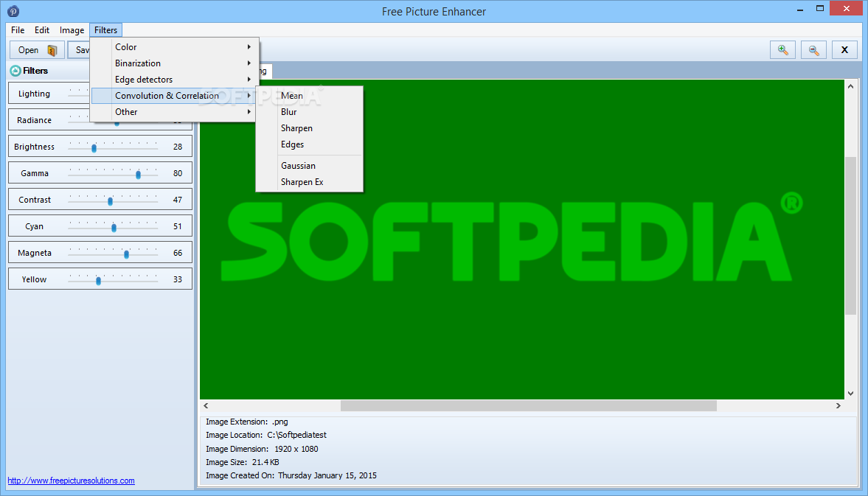
Task: Minimize the Free Picture Enhancer window
Action: (x=800, y=10)
